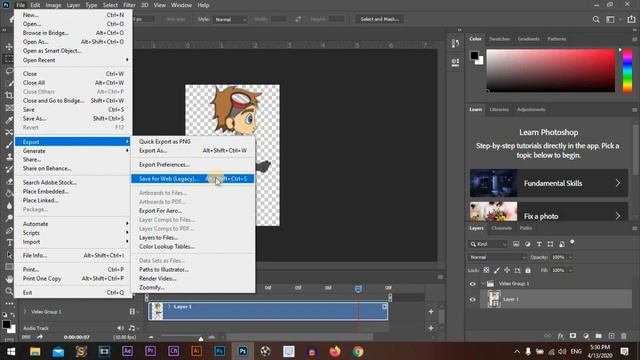Open the Fill dropdown arrow

click(x=570, y=270)
